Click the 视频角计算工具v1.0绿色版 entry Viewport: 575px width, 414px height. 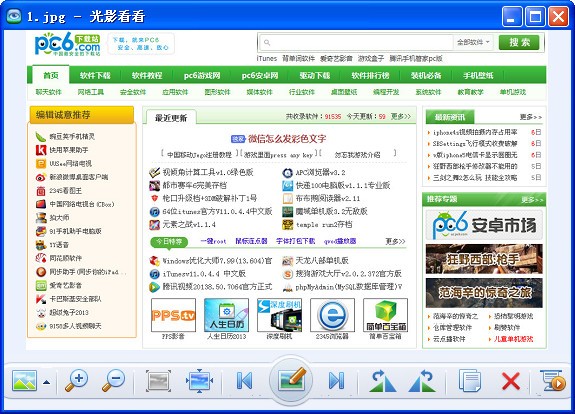coord(208,172)
